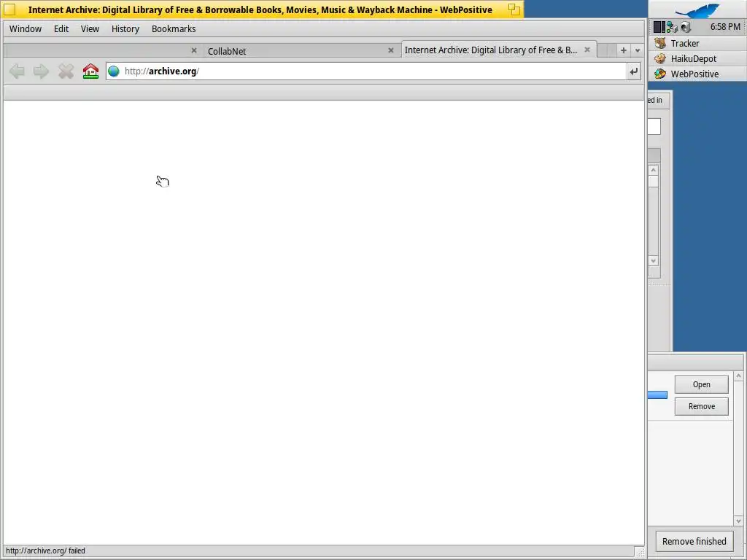Click Remove finished in downloads window
This screenshot has height=560, width=747.
pos(694,542)
